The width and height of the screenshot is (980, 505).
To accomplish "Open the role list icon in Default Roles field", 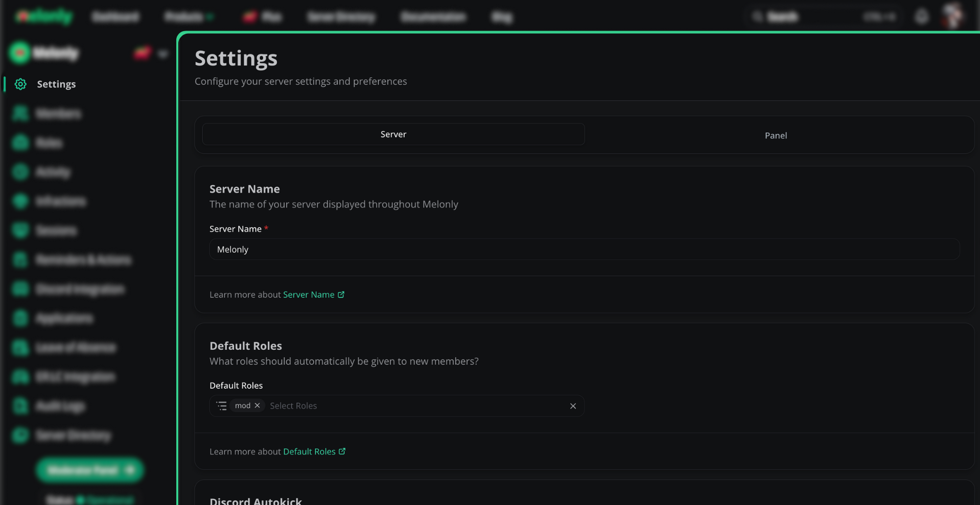I will point(221,406).
